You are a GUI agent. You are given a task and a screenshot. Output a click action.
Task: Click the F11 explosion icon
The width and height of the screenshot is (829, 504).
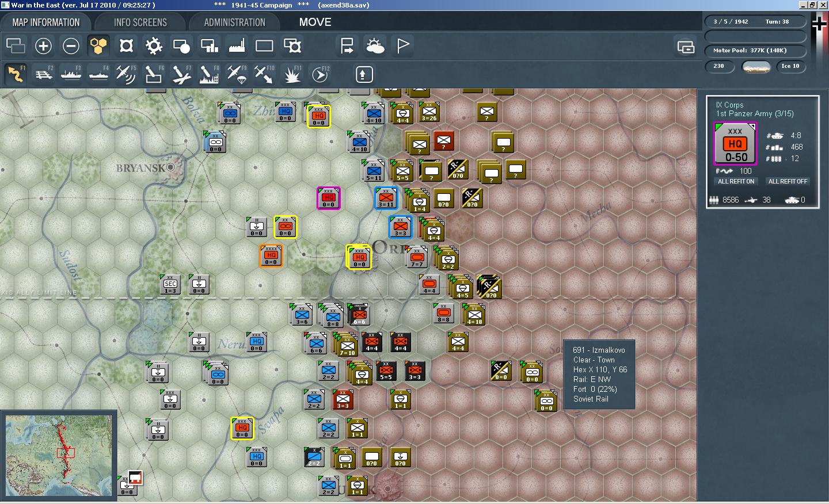[x=292, y=74]
